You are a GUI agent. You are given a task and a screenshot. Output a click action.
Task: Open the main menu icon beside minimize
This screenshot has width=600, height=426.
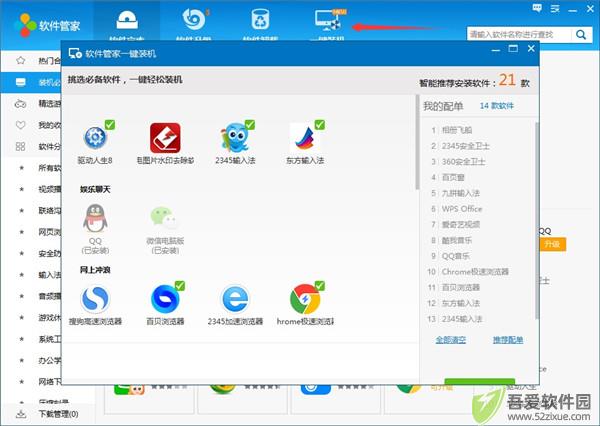555,8
